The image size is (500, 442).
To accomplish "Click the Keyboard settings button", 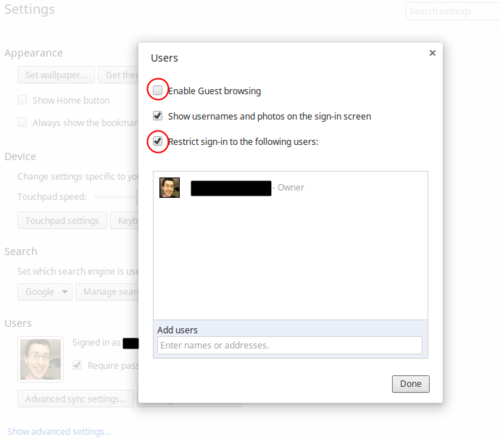I will pos(125,220).
